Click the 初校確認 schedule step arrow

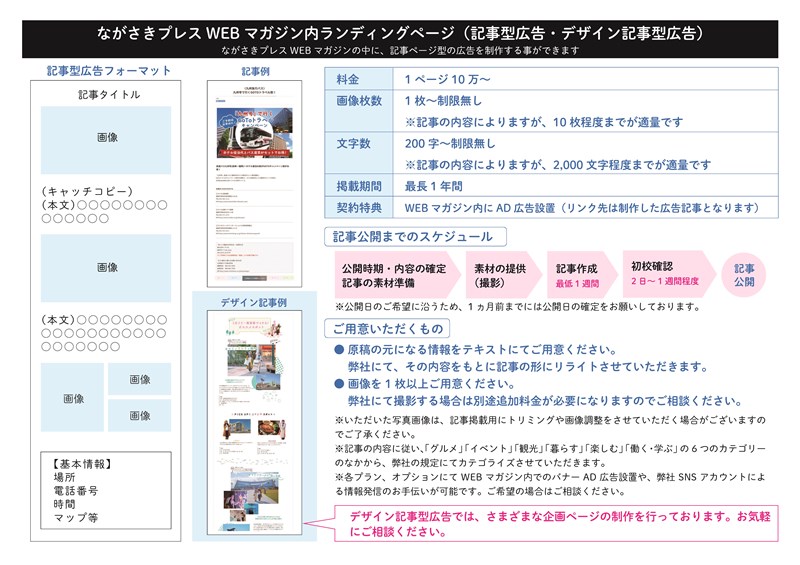[x=669, y=274]
